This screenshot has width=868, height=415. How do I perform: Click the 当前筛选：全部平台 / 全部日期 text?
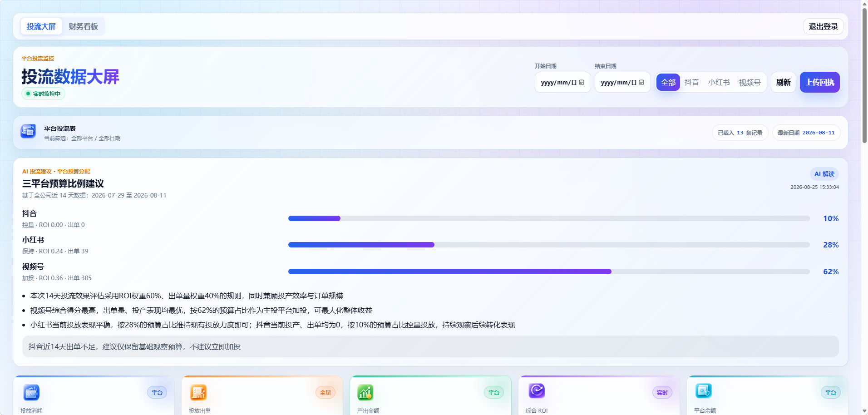[82, 138]
